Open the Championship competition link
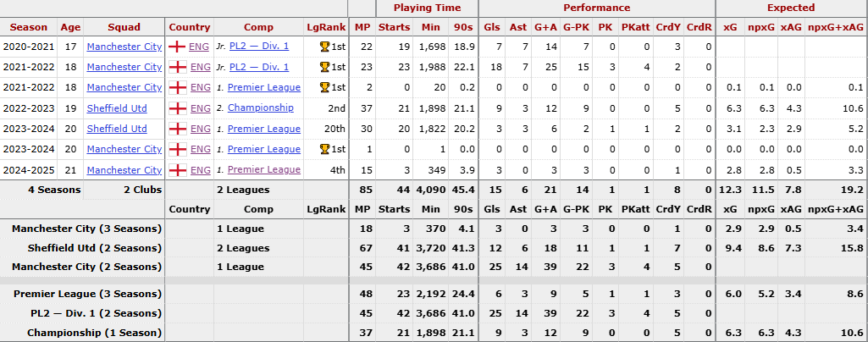This screenshot has width=868, height=342. pyautogui.click(x=260, y=108)
